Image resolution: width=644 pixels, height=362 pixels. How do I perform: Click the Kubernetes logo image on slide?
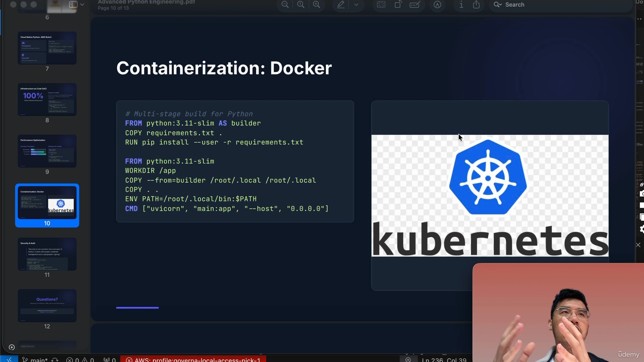click(490, 195)
